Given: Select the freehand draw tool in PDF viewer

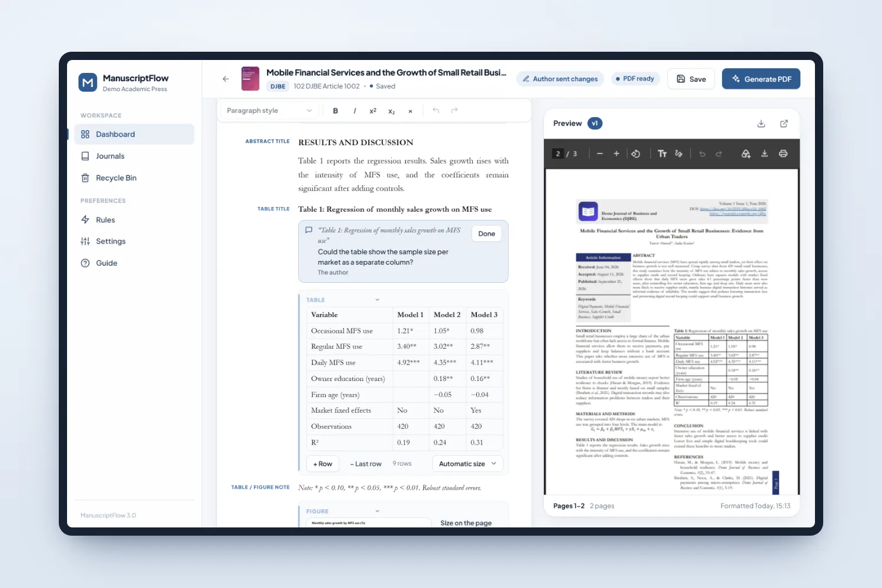Looking at the screenshot, I should (x=679, y=153).
